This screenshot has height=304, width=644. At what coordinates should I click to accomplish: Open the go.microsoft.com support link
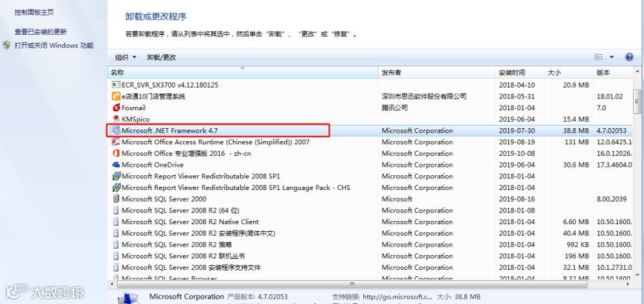pos(396,297)
